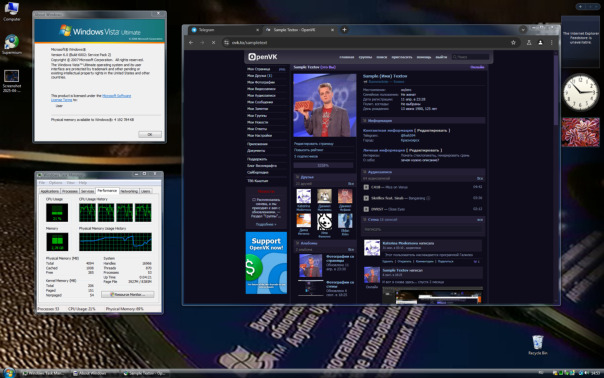The height and width of the screenshot is (378, 604).
Task: Open the Recycle Bin desktop icon
Action: tap(537, 344)
